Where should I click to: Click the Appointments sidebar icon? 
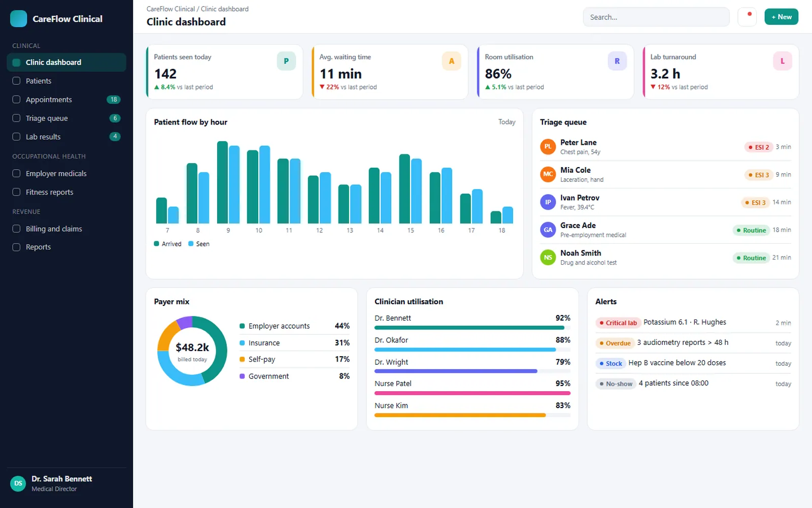tap(16, 100)
